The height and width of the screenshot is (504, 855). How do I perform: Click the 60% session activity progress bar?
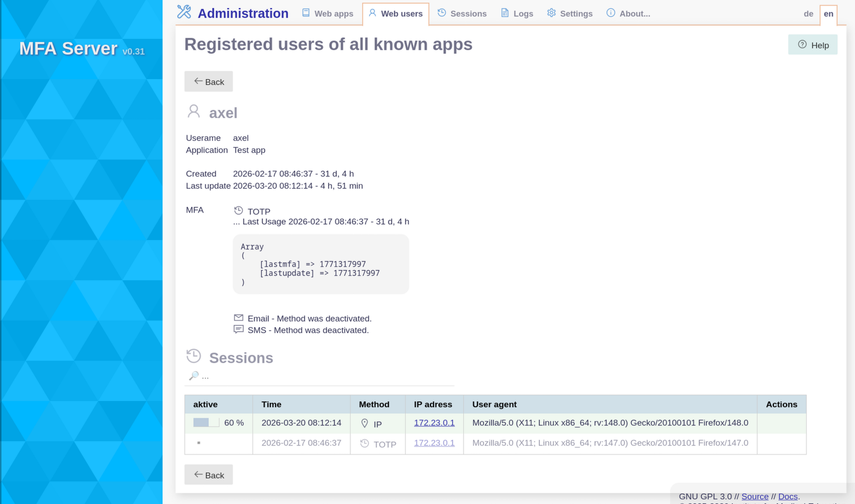point(206,422)
